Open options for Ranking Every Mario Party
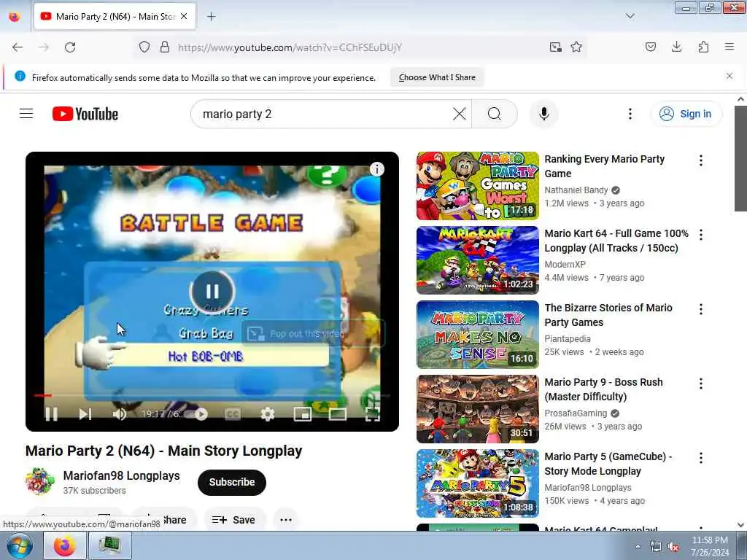 coord(700,160)
